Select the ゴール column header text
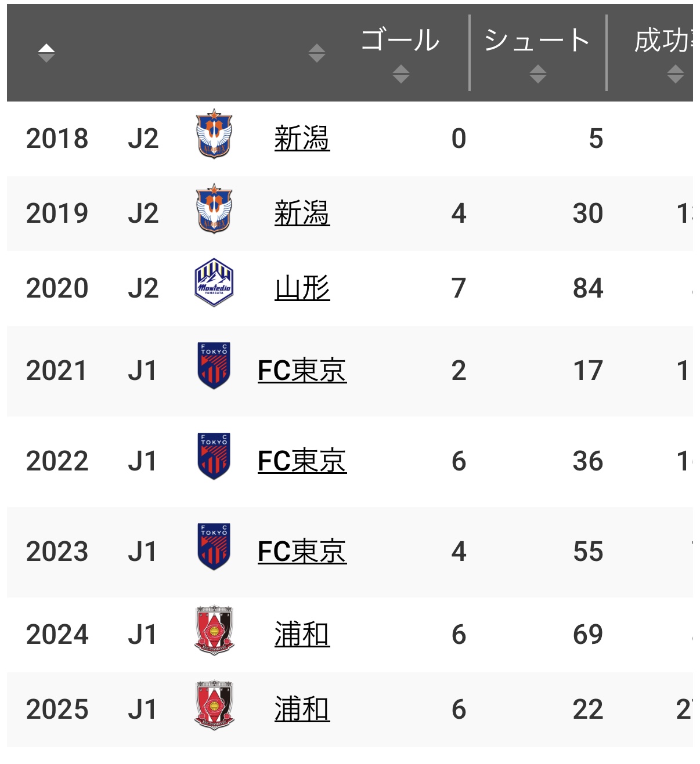Viewport: 700px width, 764px height. [x=400, y=40]
